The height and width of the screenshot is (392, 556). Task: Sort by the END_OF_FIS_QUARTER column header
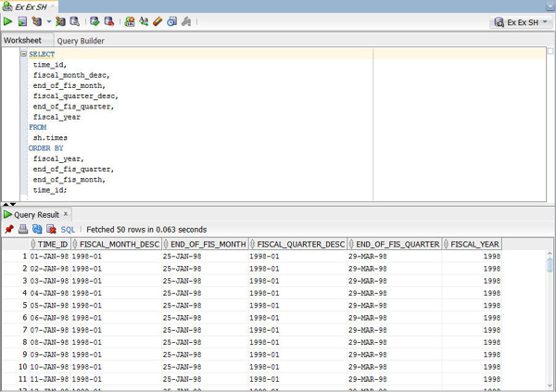click(398, 245)
